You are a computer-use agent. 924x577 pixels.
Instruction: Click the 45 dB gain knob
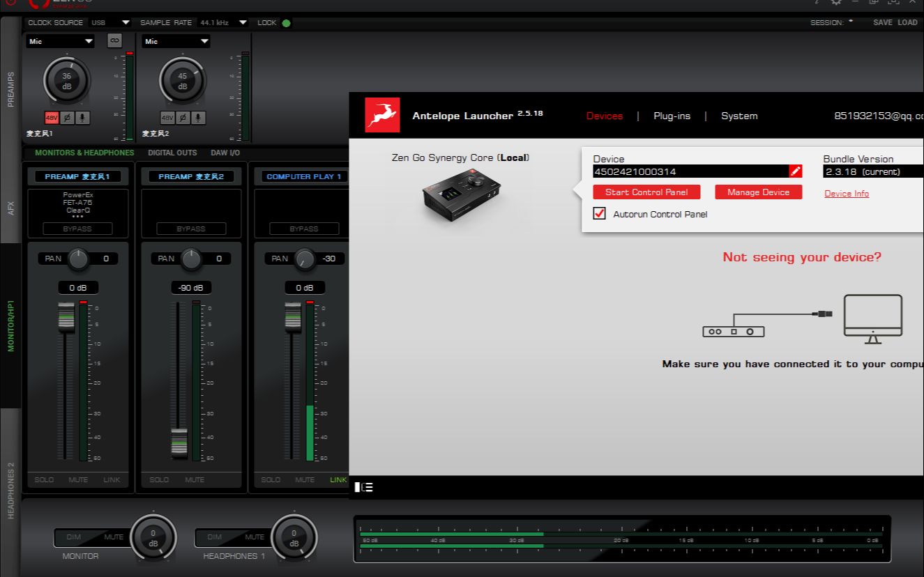[183, 81]
